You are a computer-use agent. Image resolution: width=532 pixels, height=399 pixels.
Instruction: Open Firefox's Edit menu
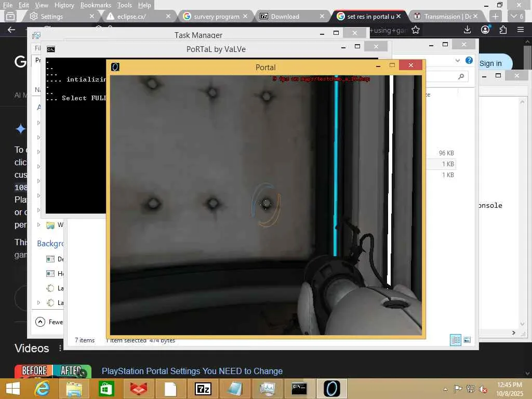[23, 5]
